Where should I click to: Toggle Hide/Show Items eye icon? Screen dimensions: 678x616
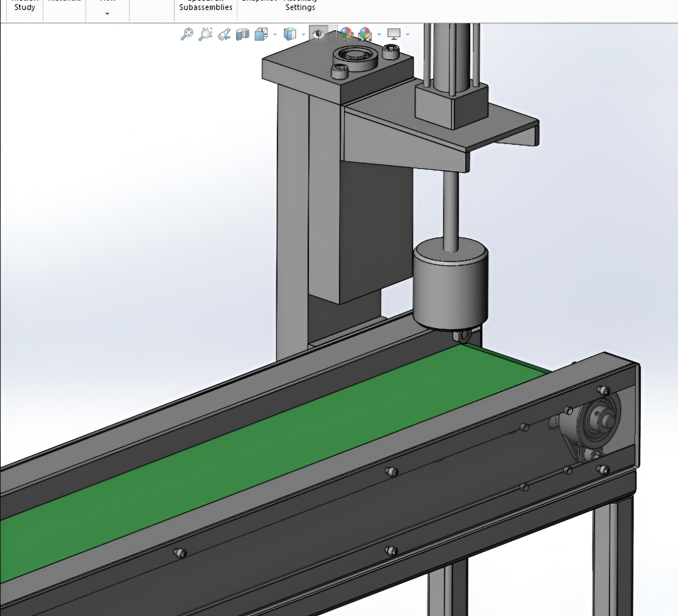coord(319,34)
